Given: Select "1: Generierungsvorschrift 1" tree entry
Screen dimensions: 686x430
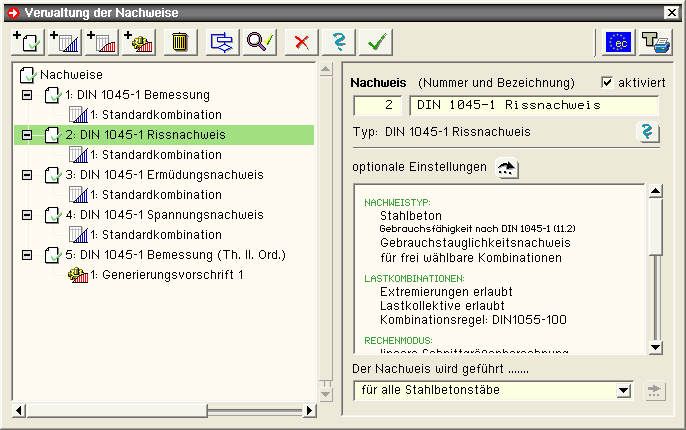Looking at the screenshot, I should tap(166, 275).
